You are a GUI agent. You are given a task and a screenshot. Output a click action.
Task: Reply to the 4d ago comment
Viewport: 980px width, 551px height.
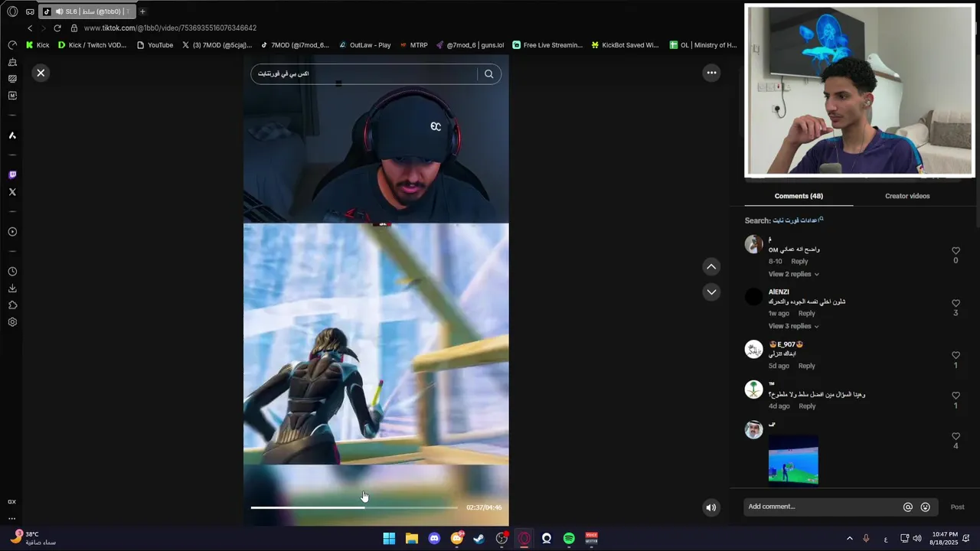807,406
